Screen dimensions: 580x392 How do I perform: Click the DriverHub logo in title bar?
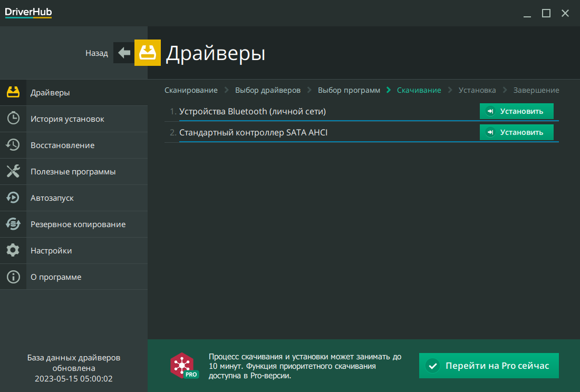pos(28,13)
